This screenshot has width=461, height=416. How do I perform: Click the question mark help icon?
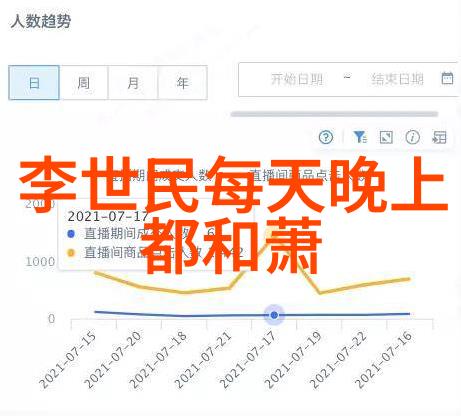tap(326, 137)
